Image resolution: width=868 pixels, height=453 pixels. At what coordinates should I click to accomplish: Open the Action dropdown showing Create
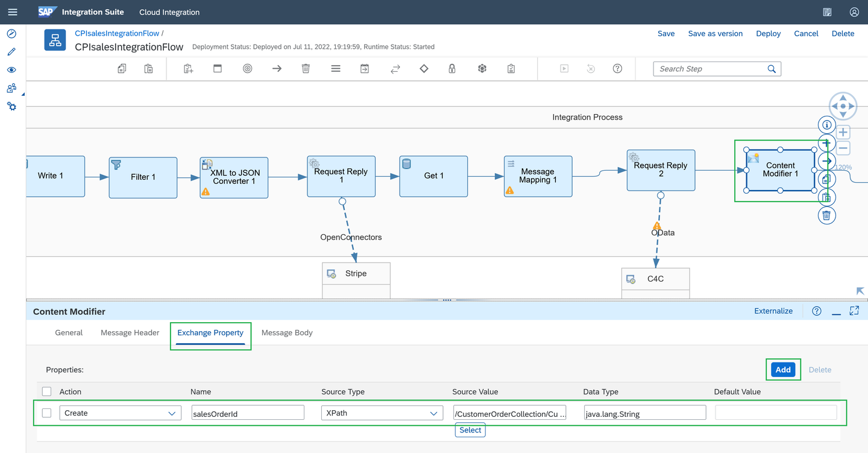120,413
